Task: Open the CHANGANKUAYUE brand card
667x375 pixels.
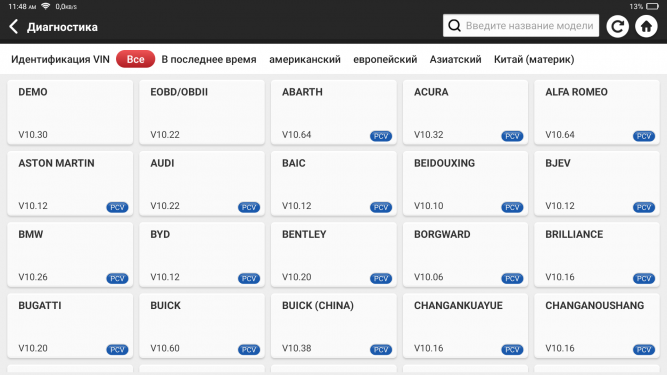Action: pyautogui.click(x=465, y=326)
